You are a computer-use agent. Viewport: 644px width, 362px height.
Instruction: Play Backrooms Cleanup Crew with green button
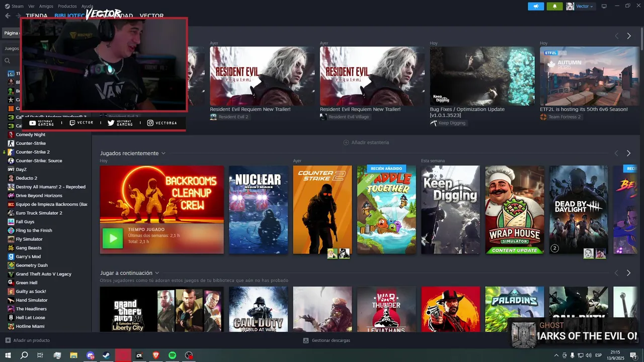tap(113, 238)
